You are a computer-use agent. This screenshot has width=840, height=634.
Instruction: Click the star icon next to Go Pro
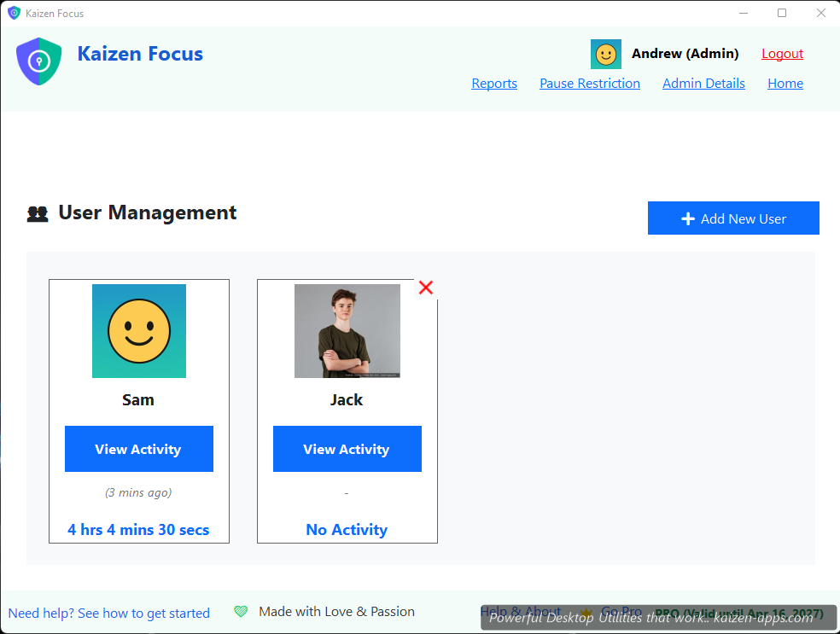[586, 613]
